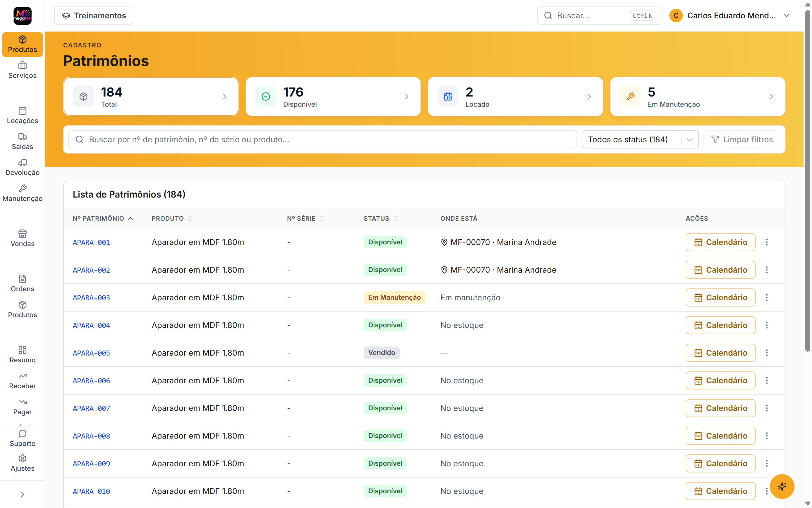Sort by Status column
Screen dimensions: 812x508
(381, 218)
